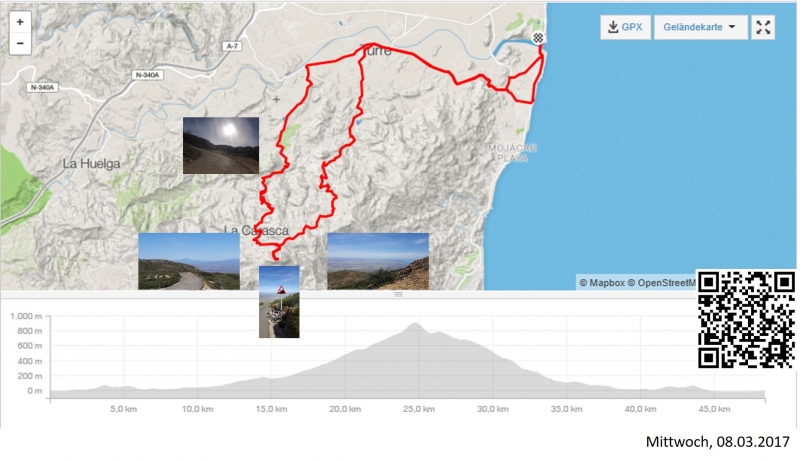Open the valley panorama photo thumbnail
800x461 pixels.
coord(378,261)
